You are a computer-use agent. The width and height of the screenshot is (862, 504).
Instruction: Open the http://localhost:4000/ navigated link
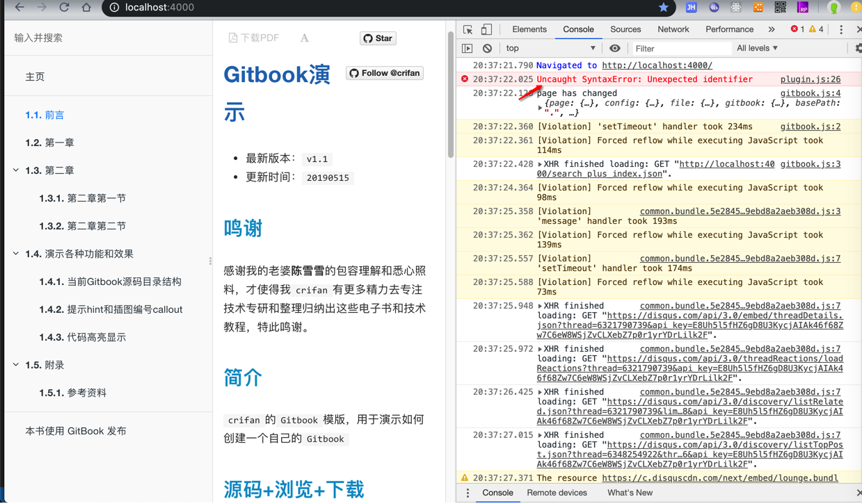tap(657, 65)
